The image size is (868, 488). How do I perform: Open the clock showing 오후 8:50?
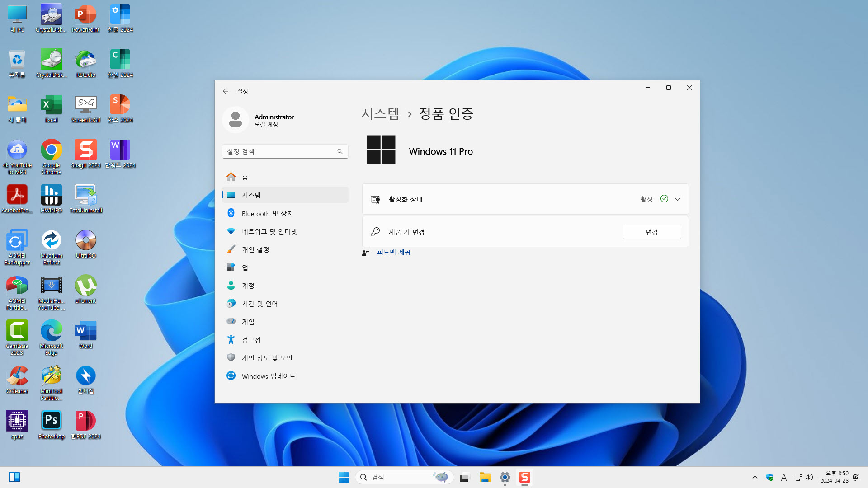[835, 477]
